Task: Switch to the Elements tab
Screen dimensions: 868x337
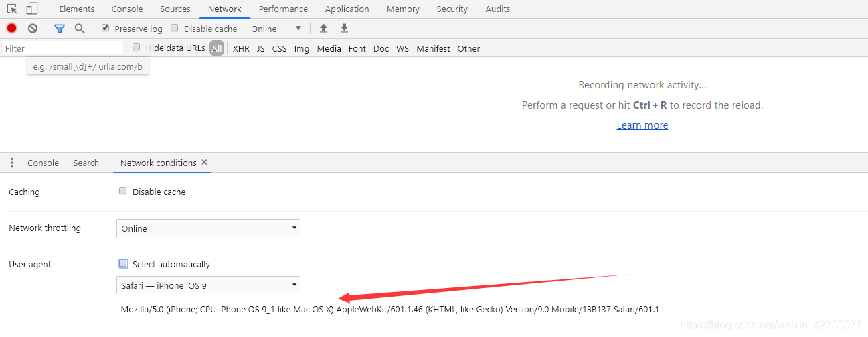Action: [x=77, y=9]
